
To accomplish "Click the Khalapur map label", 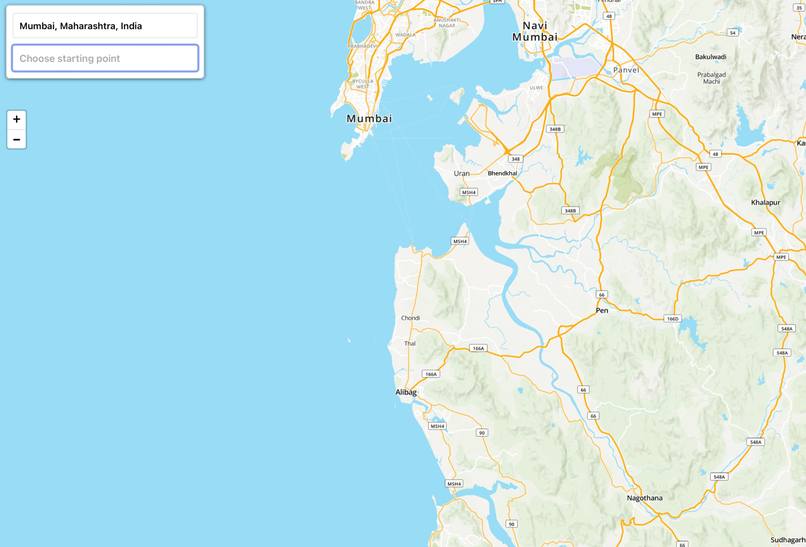I will point(765,203).
